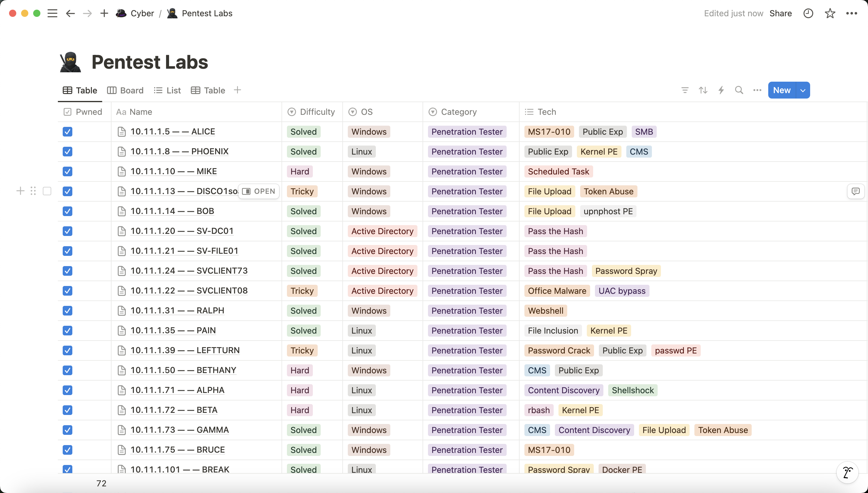Open automations lightning bolt icon
868x493 pixels.
721,90
